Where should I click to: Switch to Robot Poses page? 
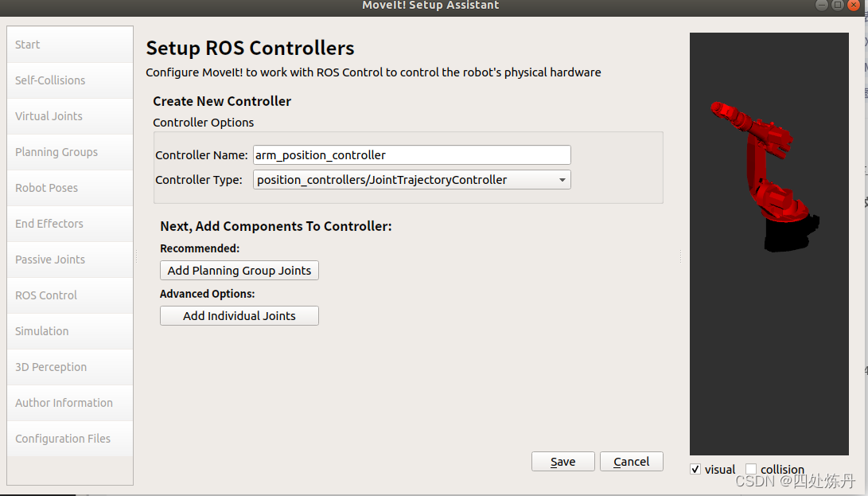click(x=70, y=188)
